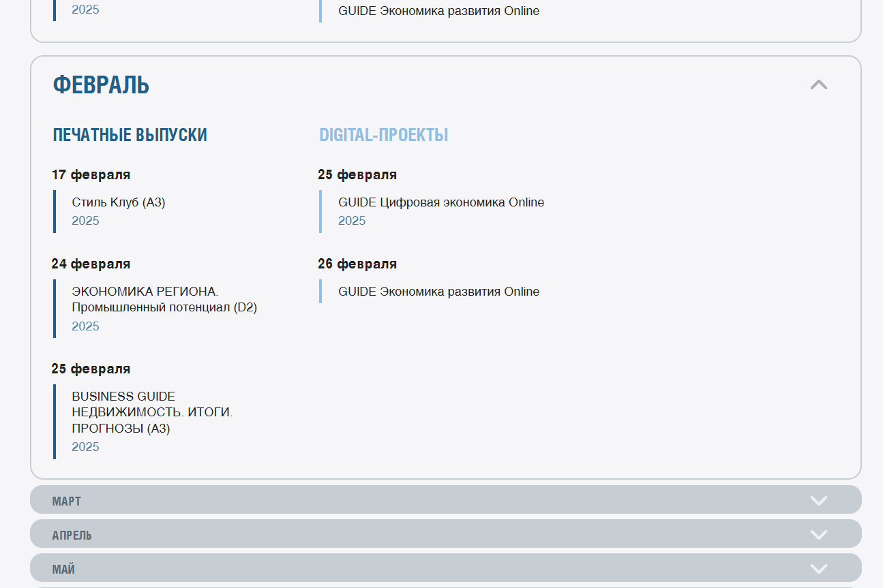Open BUSINESS GUIDE НЕДВИЖИМОСТЬ. ИТОГИ. ПРОГНОЗЫ entry
883x588 pixels.
click(151, 412)
